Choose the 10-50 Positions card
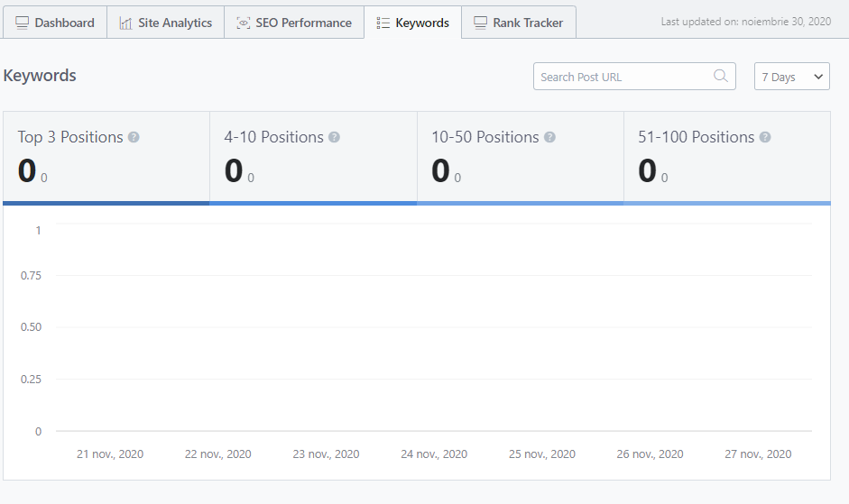 520,158
